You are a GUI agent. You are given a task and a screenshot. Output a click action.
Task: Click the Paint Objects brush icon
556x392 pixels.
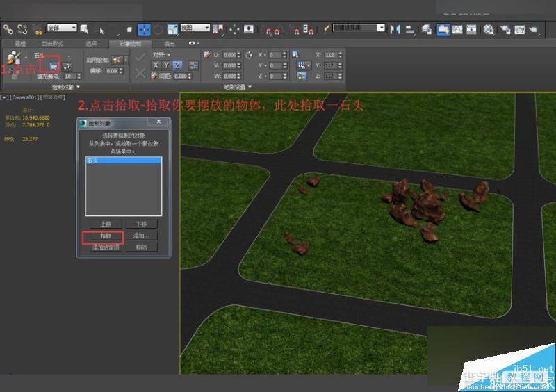(x=13, y=58)
